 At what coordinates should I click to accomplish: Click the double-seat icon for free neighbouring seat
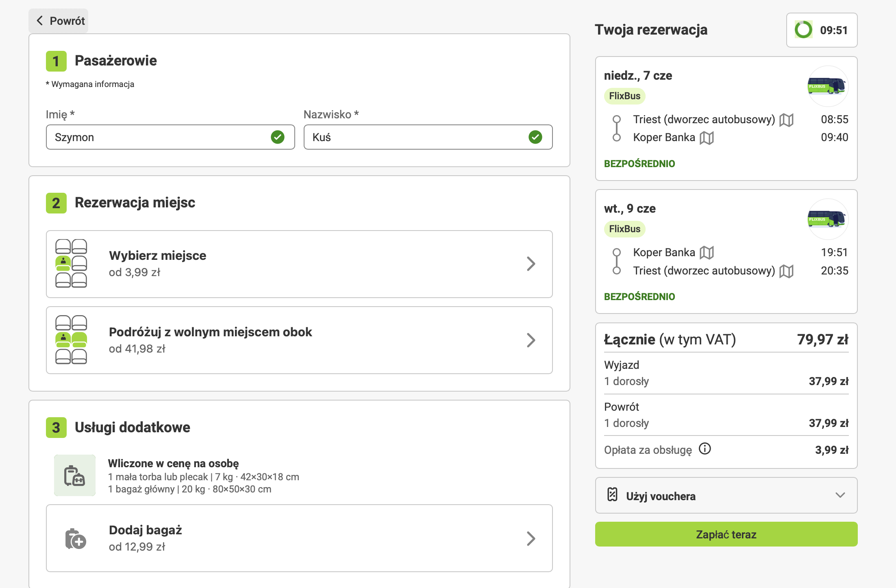(71, 340)
